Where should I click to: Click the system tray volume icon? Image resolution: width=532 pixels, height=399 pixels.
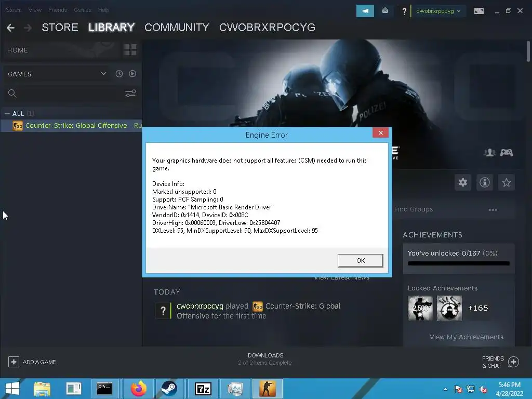(x=483, y=389)
